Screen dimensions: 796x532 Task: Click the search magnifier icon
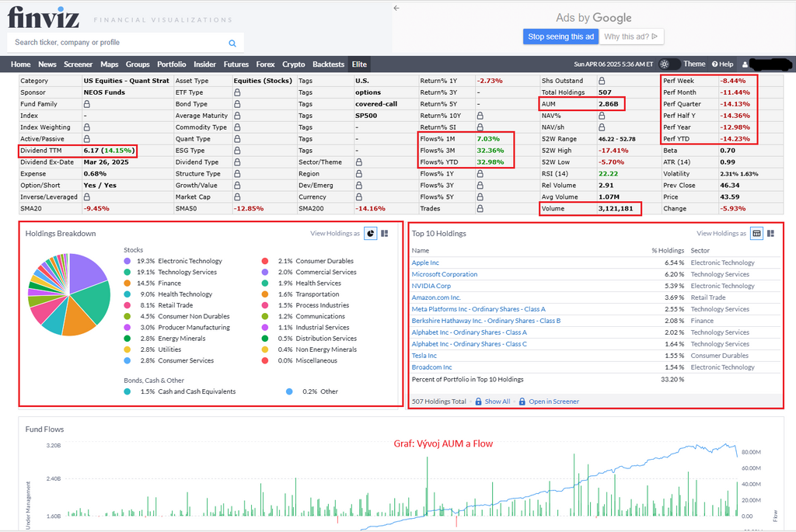click(232, 43)
